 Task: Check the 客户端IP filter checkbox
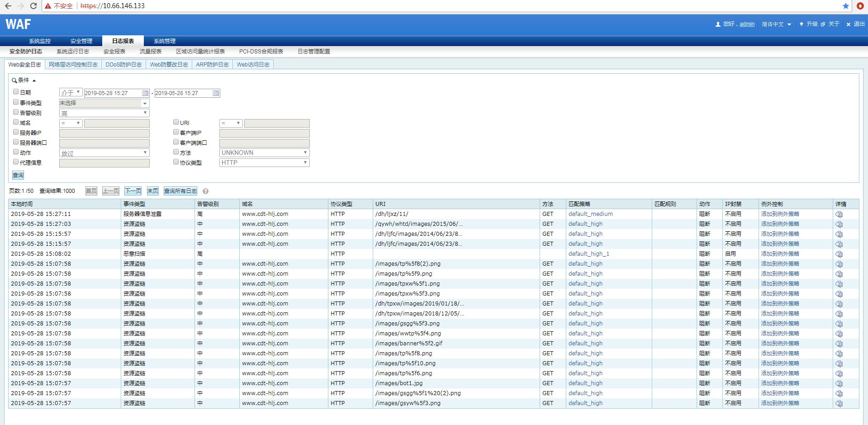(176, 132)
